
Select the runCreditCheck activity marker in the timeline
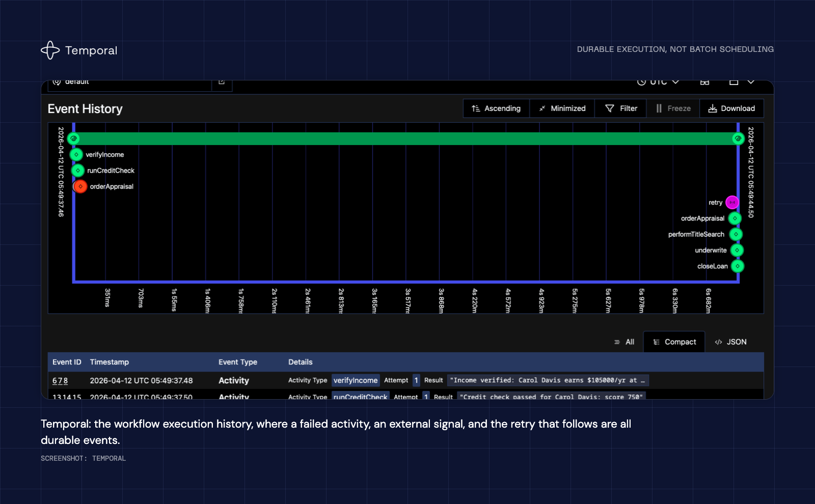(77, 171)
